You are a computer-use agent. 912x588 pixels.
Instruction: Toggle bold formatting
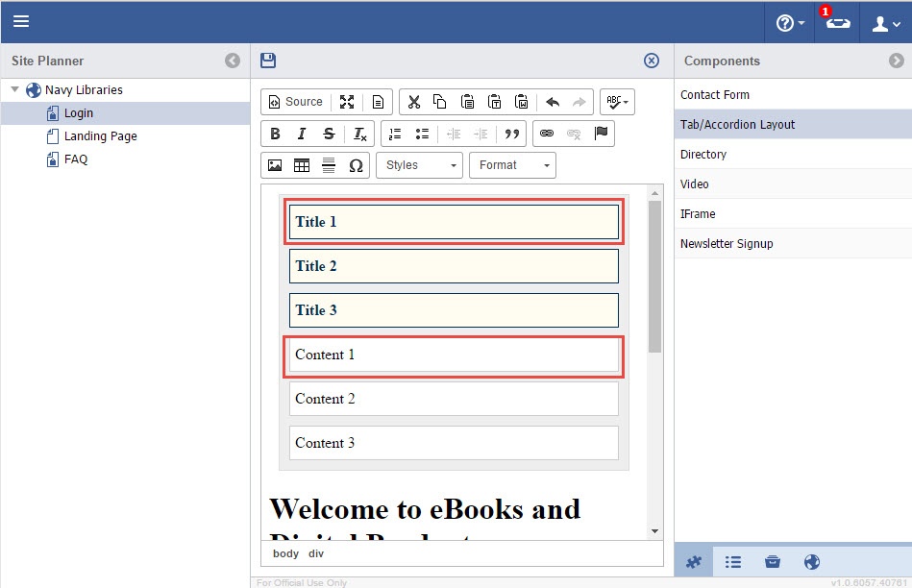coord(275,134)
